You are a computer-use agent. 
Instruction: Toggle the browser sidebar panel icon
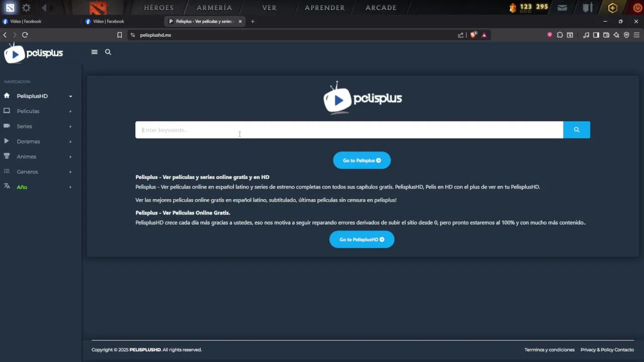[x=596, y=35]
